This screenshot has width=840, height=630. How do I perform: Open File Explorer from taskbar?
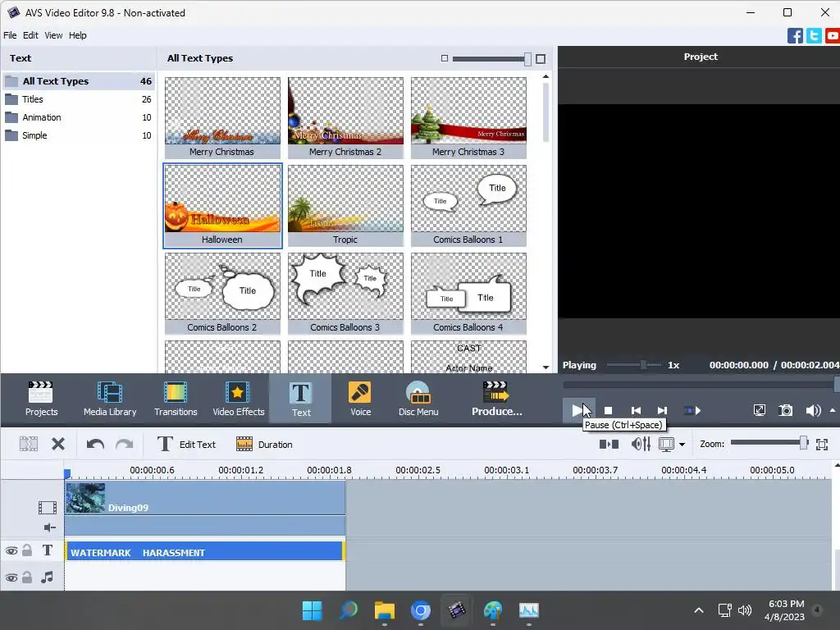[x=384, y=610]
